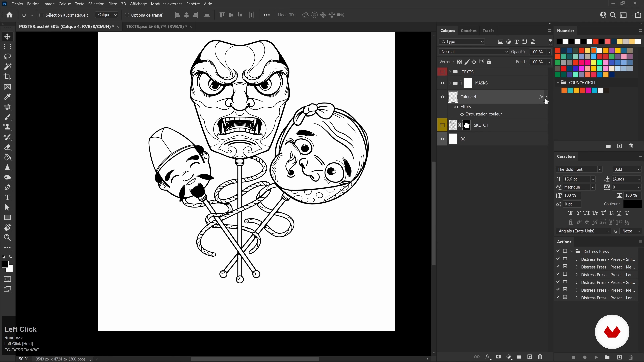Open The Bold Font family dropdown
Screen dimensions: 644x362
click(600, 169)
